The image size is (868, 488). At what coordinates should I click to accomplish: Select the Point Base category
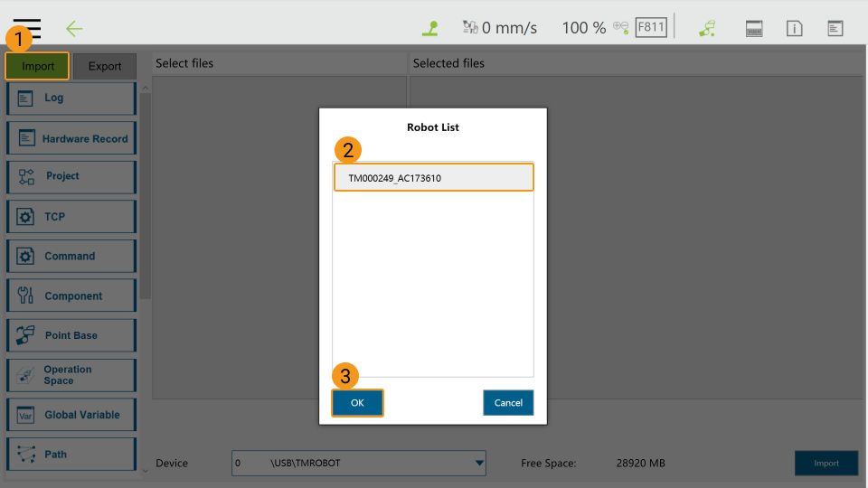click(x=71, y=335)
